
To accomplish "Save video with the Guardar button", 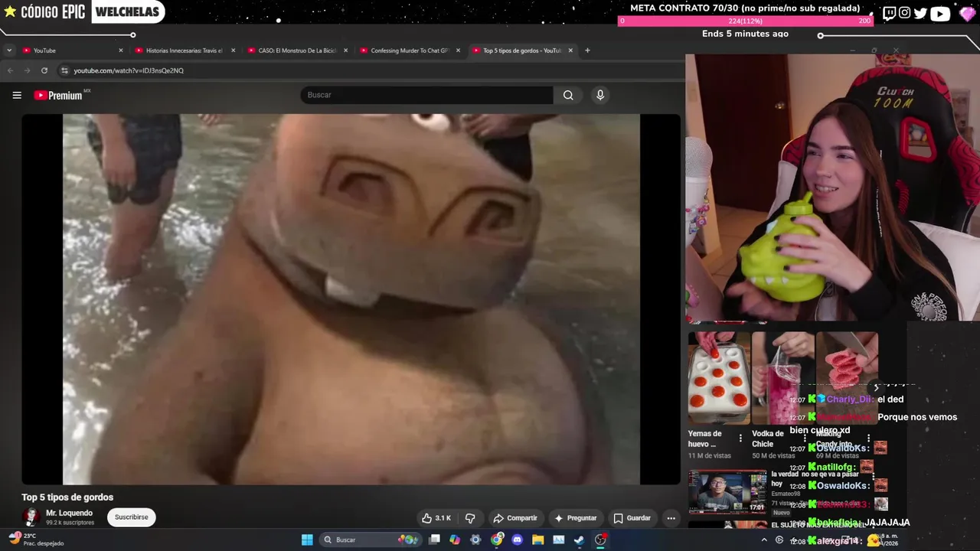I will click(x=632, y=518).
